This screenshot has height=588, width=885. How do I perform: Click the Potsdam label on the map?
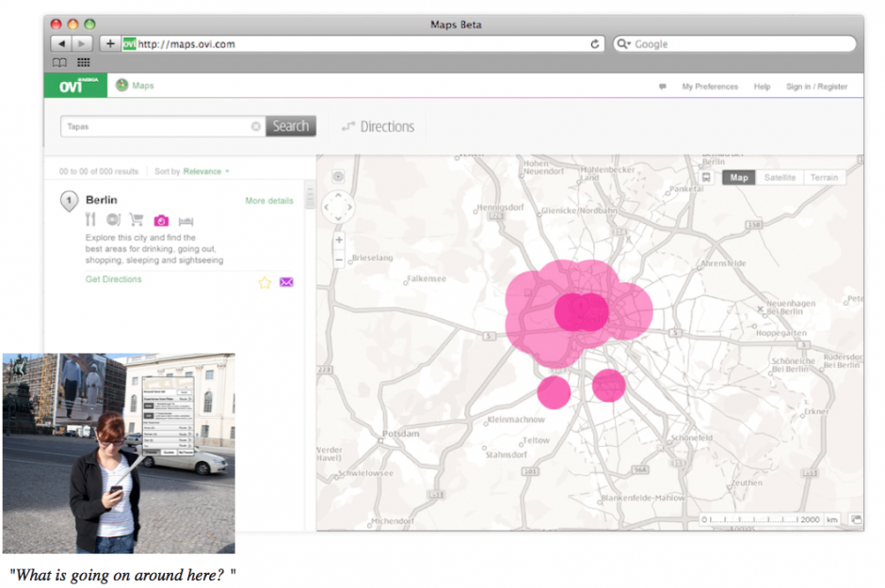coord(401,434)
